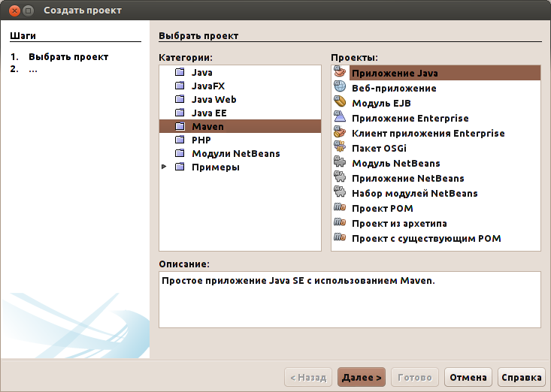The image size is (551, 392).
Task: Click the Проект из архетипа Maven icon
Action: 340,222
